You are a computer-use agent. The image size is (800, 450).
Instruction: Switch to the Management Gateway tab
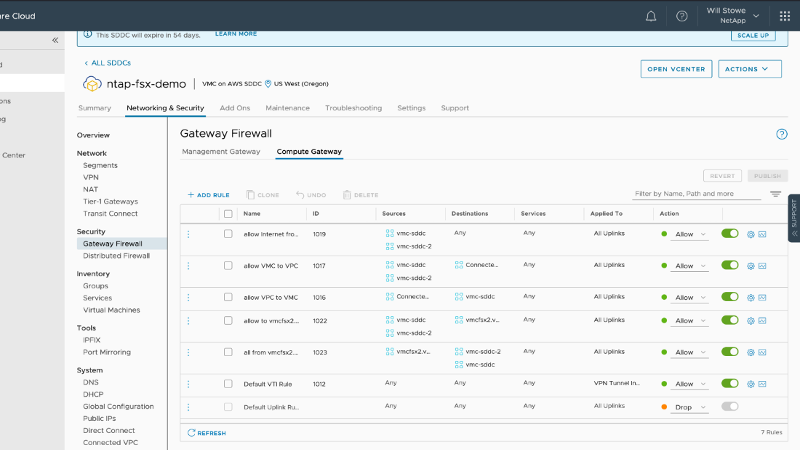[220, 152]
